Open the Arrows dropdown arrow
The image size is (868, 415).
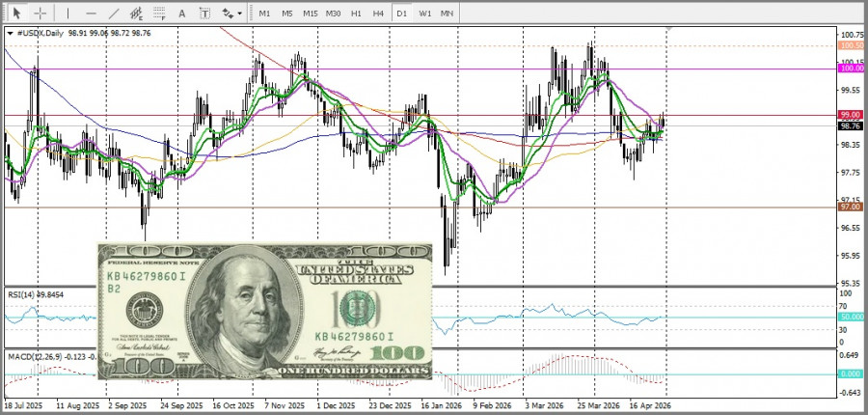pos(240,14)
